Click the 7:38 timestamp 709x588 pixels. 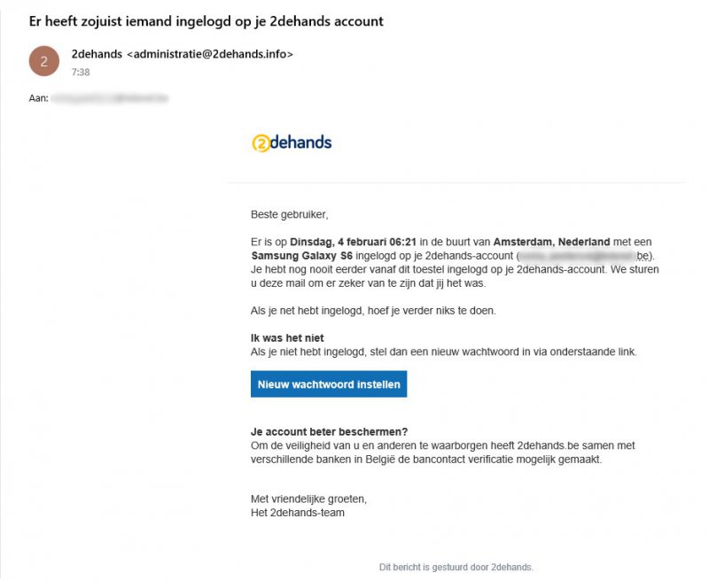tap(80, 73)
